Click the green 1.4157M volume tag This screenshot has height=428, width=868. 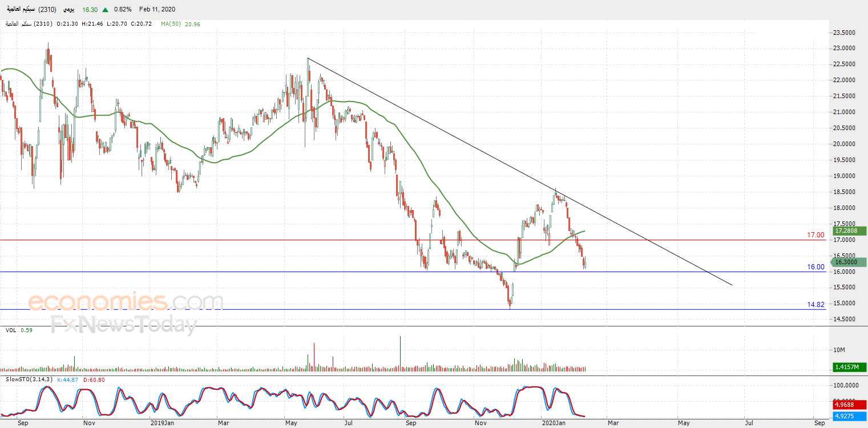click(850, 367)
